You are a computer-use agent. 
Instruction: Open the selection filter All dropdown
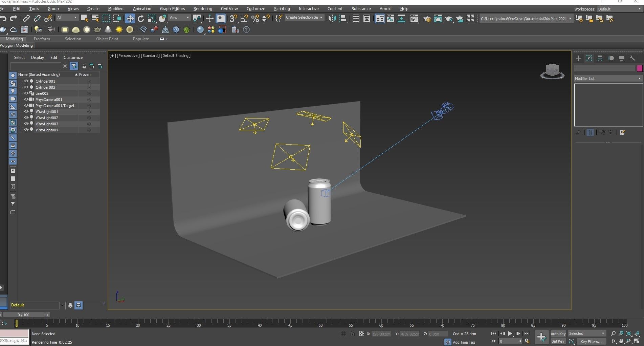coord(67,18)
